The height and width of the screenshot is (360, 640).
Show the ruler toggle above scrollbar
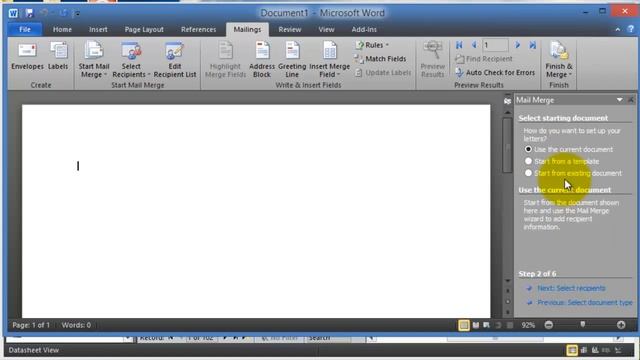(x=507, y=101)
